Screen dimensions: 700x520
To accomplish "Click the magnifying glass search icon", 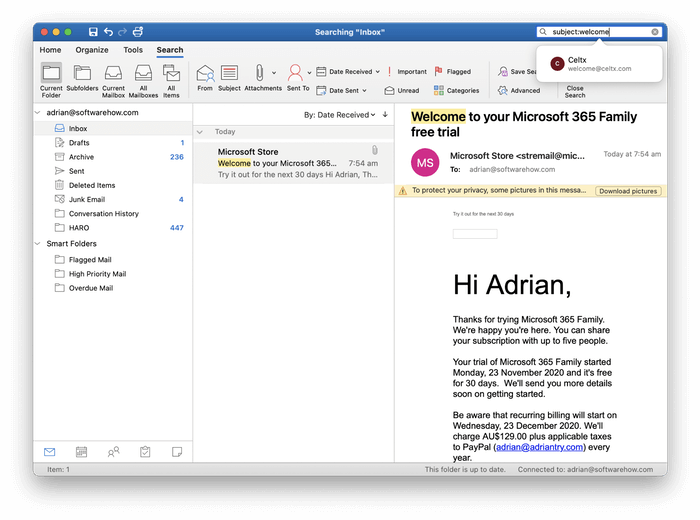I will (543, 32).
